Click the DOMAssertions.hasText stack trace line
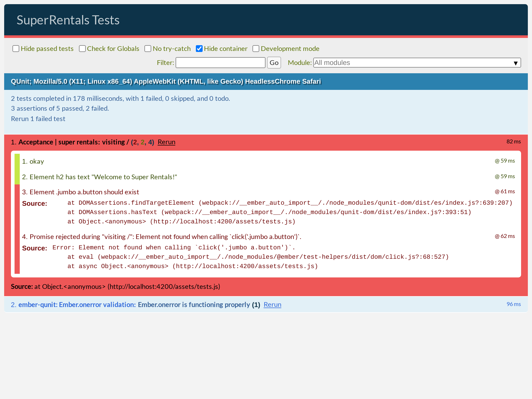 269,212
